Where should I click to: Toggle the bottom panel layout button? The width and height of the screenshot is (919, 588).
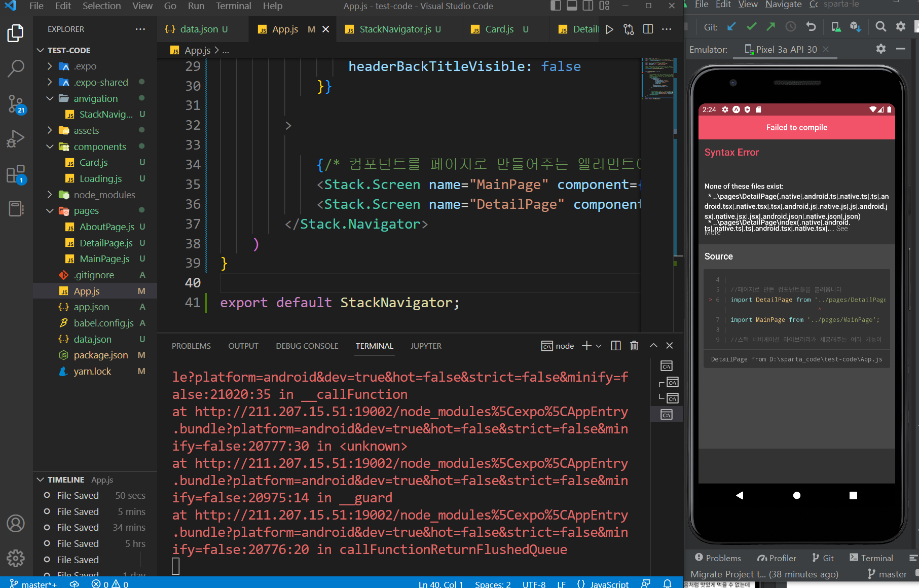click(572, 6)
